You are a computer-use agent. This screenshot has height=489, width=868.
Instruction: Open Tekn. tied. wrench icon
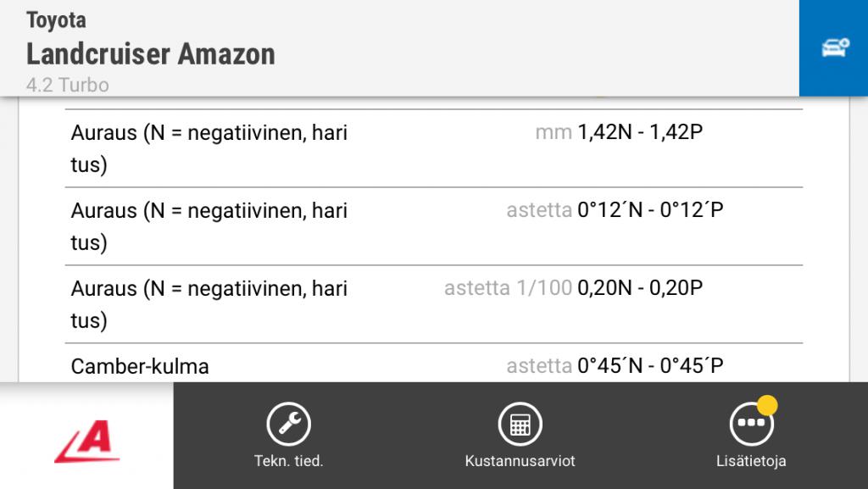pyautogui.click(x=289, y=424)
